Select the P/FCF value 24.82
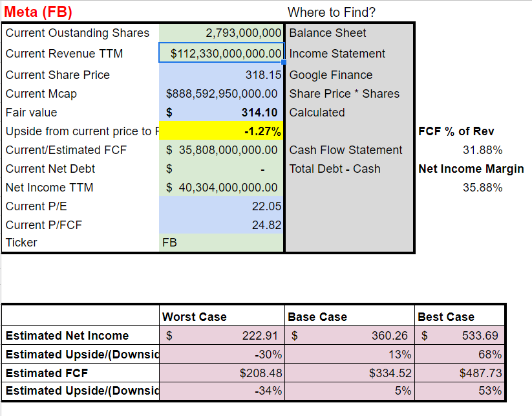This screenshot has height=416, width=532. click(266, 224)
